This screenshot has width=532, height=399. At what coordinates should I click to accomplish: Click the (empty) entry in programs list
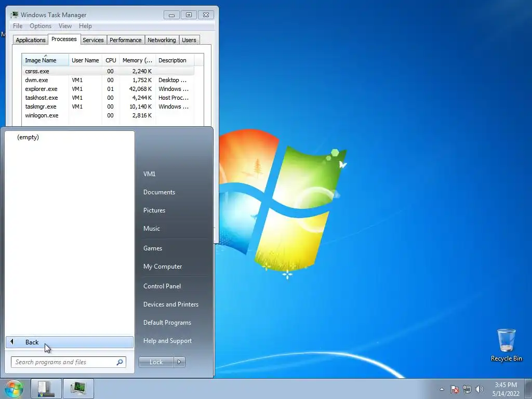(x=28, y=137)
